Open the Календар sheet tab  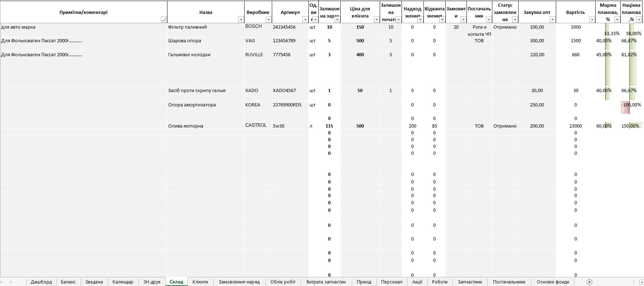pyautogui.click(x=123, y=282)
